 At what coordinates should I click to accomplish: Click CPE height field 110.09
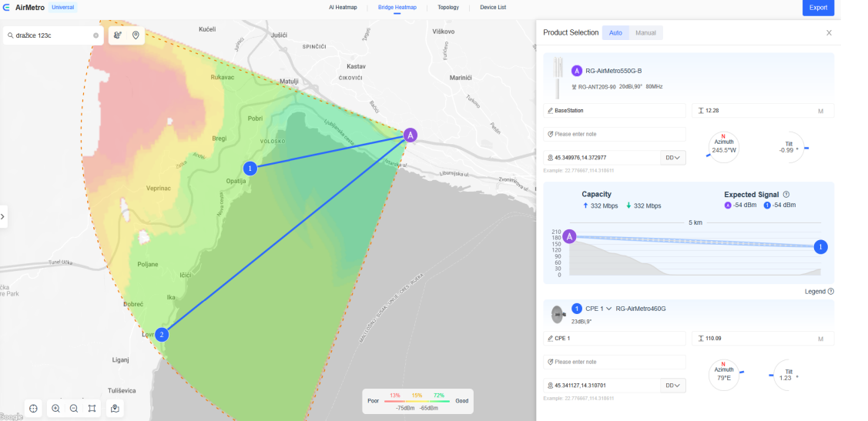762,338
